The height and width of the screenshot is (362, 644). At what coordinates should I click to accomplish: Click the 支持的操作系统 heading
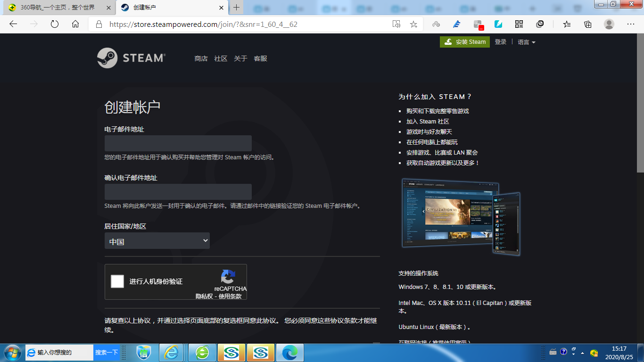(x=418, y=273)
